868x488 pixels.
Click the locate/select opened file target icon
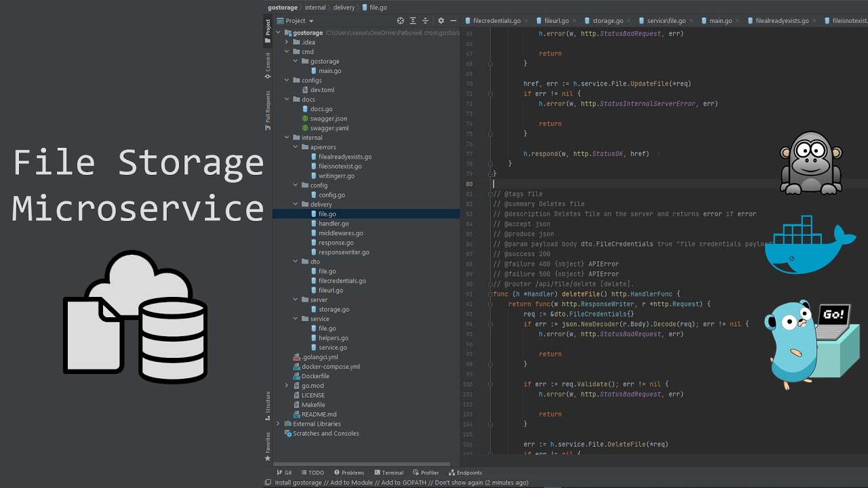(400, 21)
